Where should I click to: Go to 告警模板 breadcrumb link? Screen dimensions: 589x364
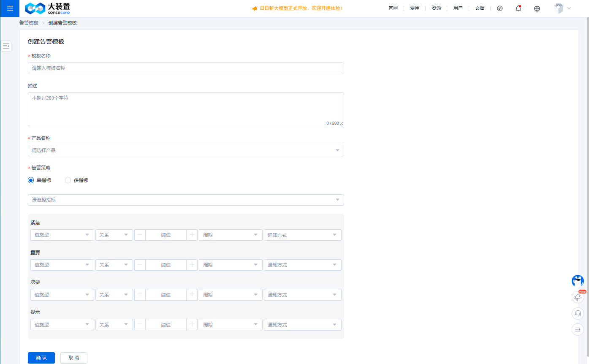(29, 23)
